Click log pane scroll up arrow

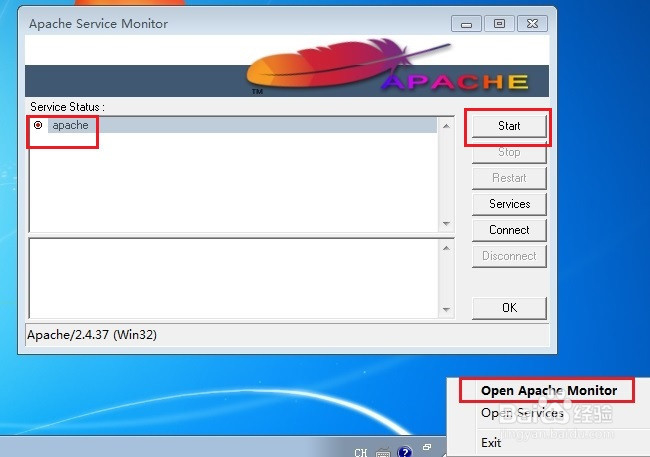pyautogui.click(x=446, y=248)
